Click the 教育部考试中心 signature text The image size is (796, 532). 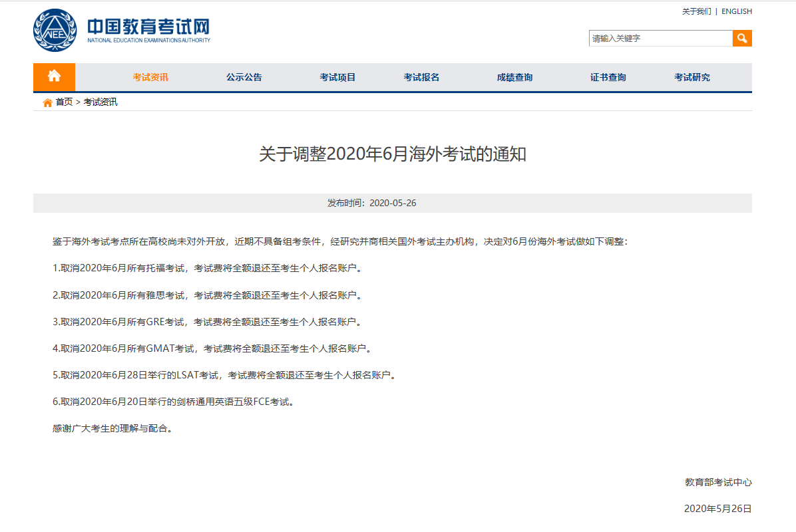[718, 482]
